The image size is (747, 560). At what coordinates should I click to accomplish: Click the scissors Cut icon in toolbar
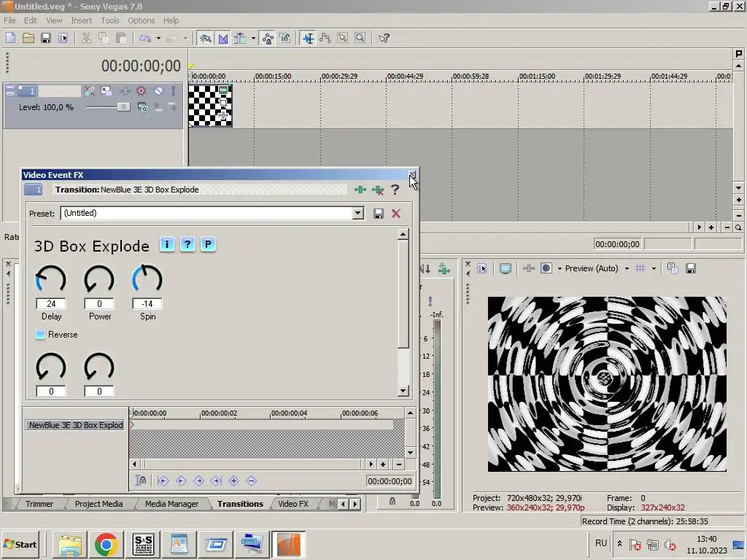coord(86,38)
